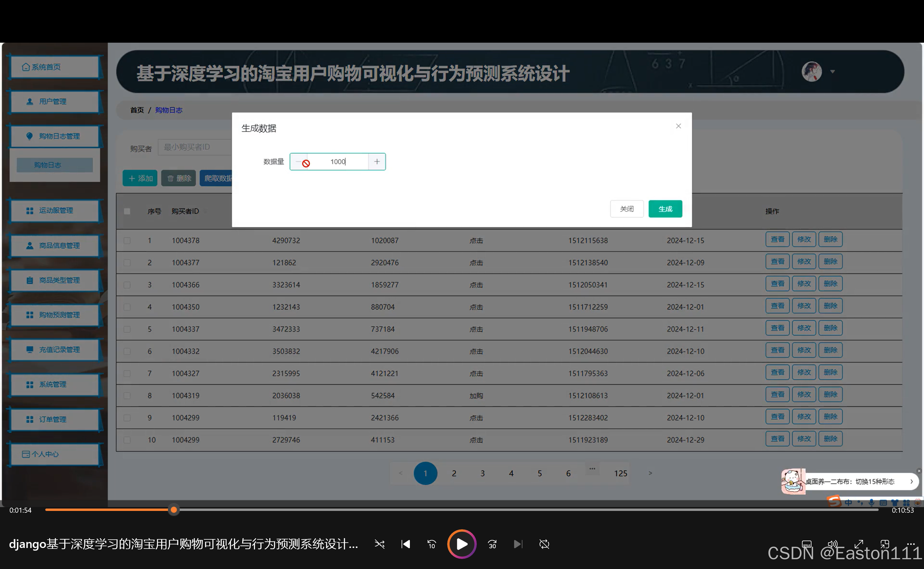The image size is (924, 569).
Task: Open the 桌面养一二布布 popup arrow
Action: [911, 481]
